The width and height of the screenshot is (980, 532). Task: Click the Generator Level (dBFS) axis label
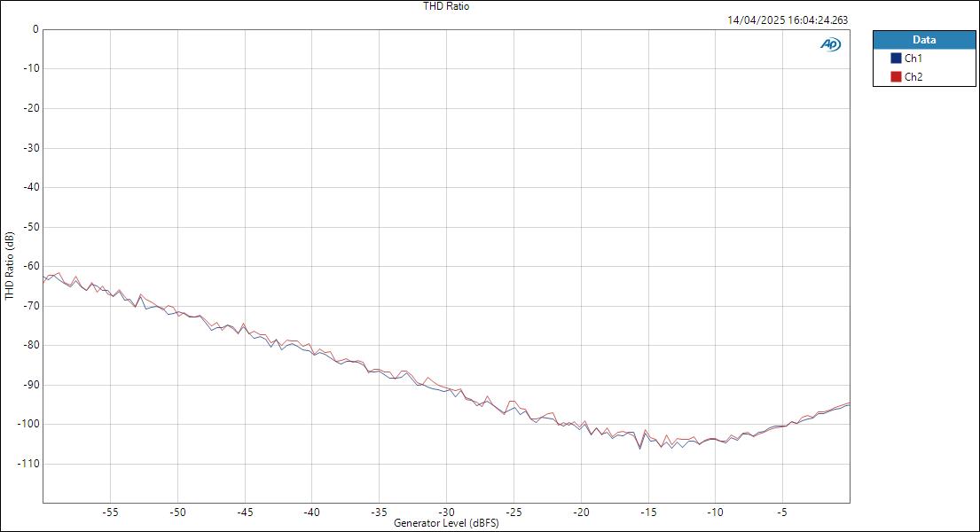446,523
